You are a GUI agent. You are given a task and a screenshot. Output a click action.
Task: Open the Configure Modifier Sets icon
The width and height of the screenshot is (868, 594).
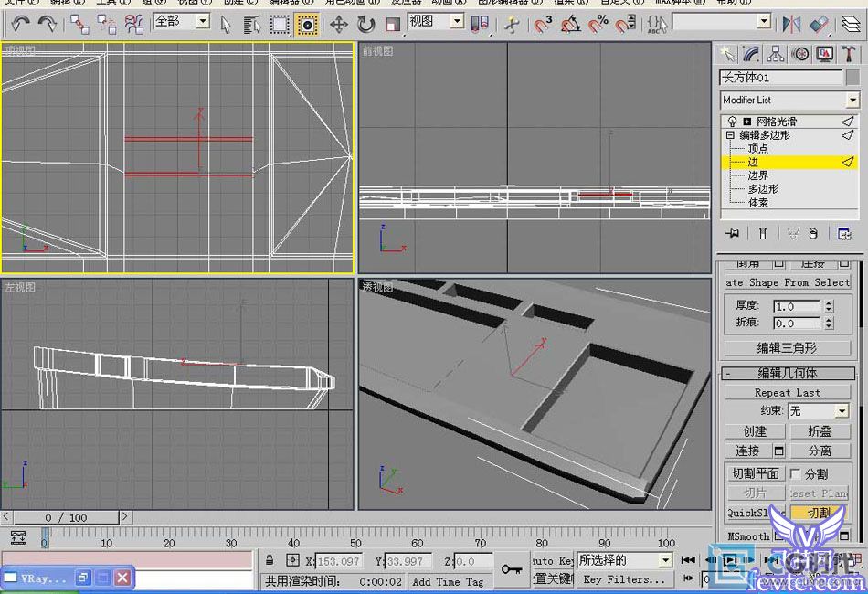[844, 234]
